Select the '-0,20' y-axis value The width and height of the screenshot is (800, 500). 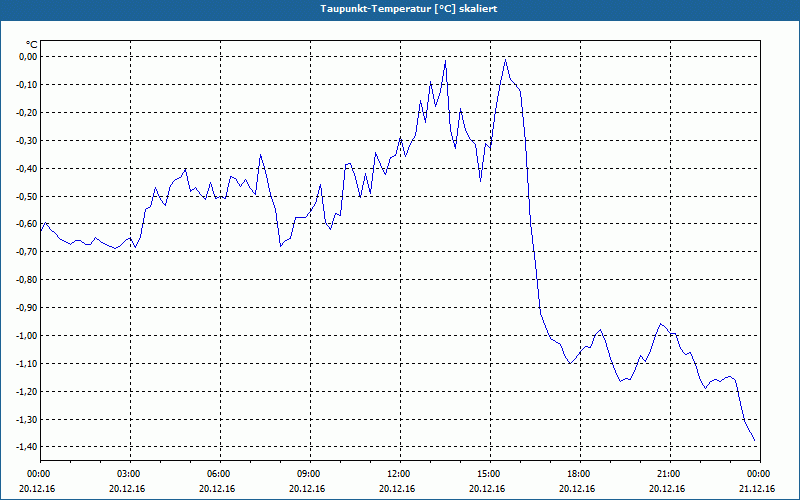(27, 112)
